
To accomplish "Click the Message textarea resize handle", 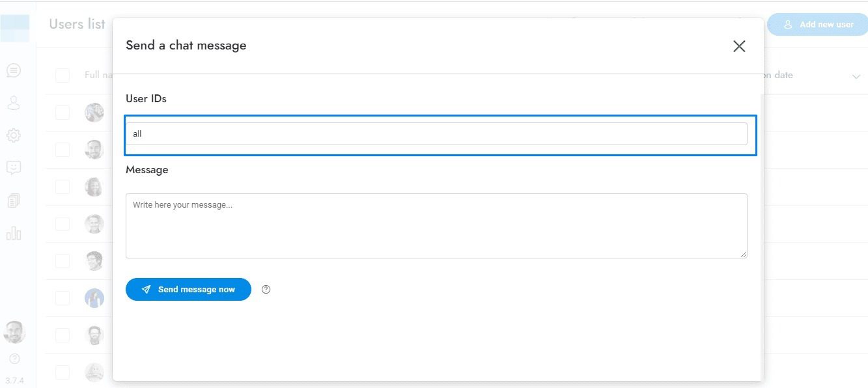I will coord(743,254).
